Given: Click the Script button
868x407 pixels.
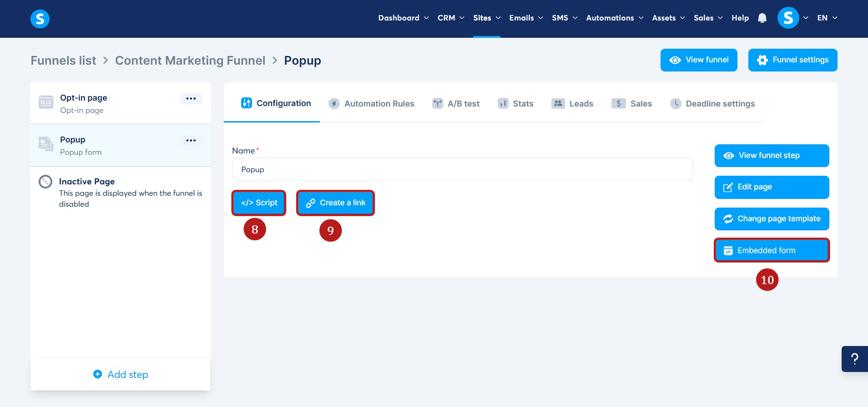Looking at the screenshot, I should pos(259,203).
